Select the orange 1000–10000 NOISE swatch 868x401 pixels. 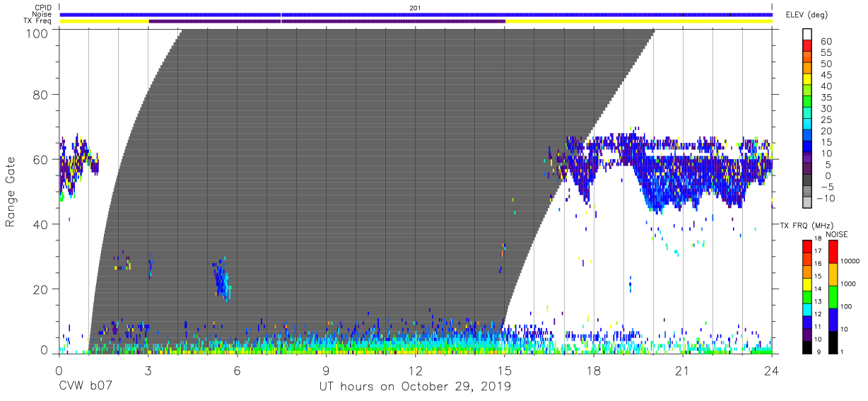pyautogui.click(x=833, y=274)
